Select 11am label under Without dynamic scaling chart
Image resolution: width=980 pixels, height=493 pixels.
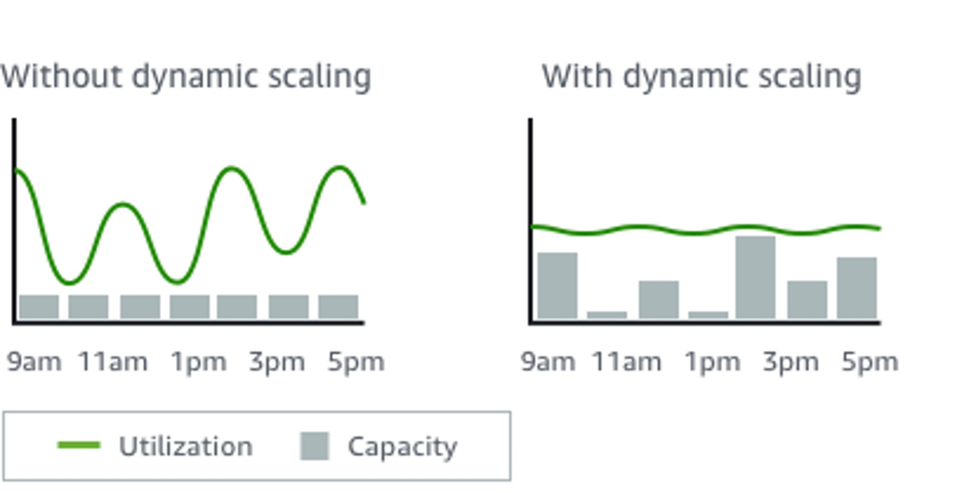click(x=113, y=362)
